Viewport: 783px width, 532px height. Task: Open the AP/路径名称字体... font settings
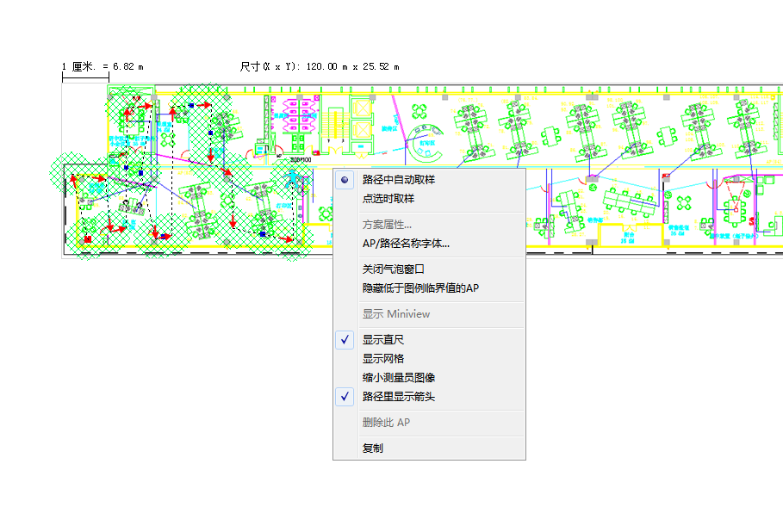(x=406, y=244)
